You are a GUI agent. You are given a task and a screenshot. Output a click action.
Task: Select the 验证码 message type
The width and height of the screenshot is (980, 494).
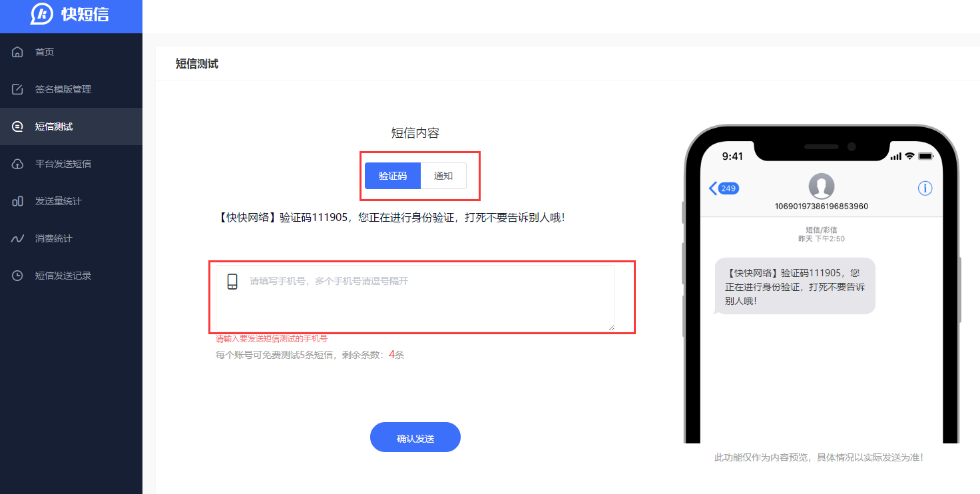pos(393,176)
